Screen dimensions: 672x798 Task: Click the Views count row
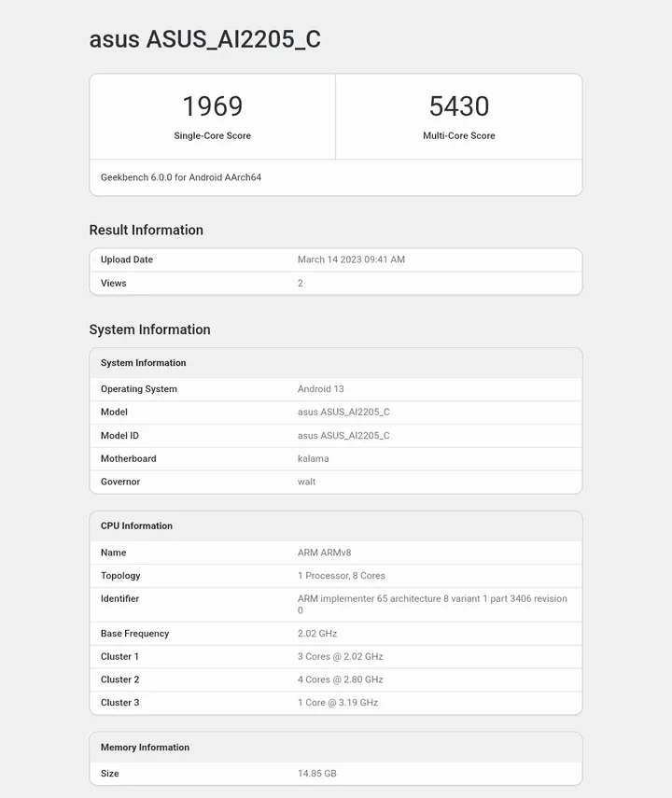pos(335,283)
